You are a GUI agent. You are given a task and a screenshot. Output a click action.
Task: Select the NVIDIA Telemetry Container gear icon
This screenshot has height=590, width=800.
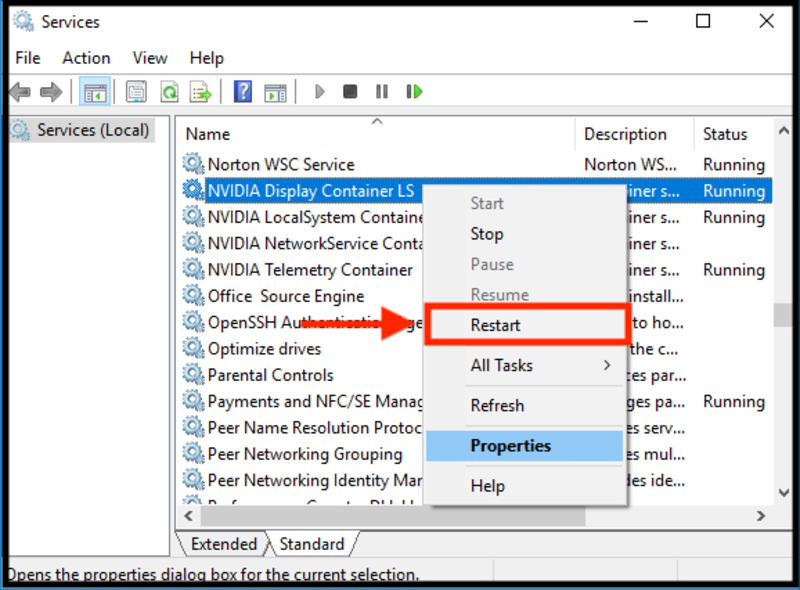(x=193, y=269)
